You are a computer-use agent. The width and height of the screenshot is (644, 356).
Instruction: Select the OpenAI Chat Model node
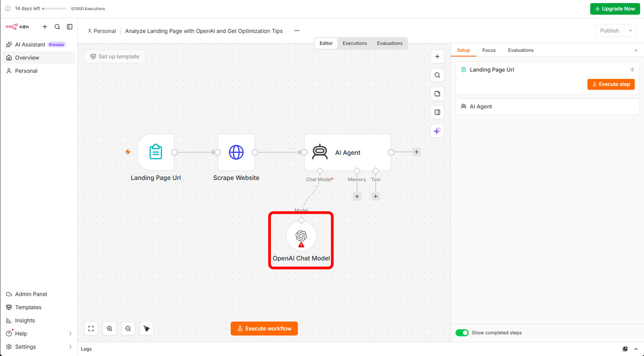pos(301,236)
